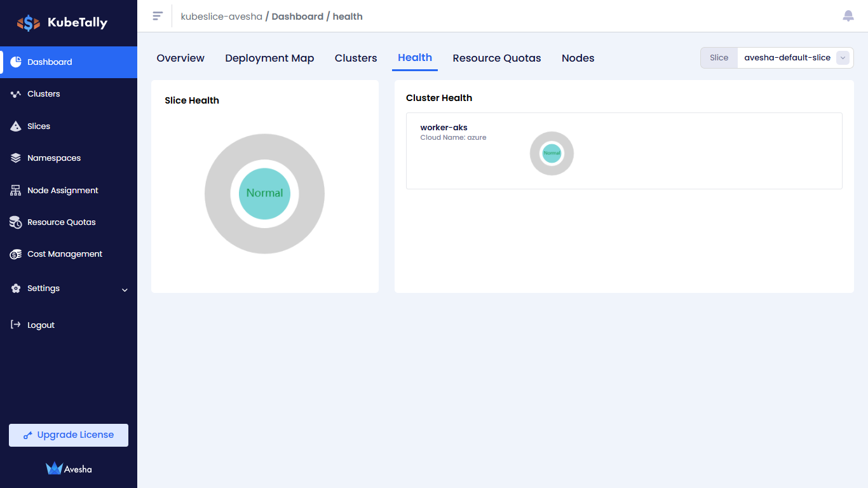The width and height of the screenshot is (868, 488).
Task: Click the Dashboard pie chart icon
Action: coord(16,62)
